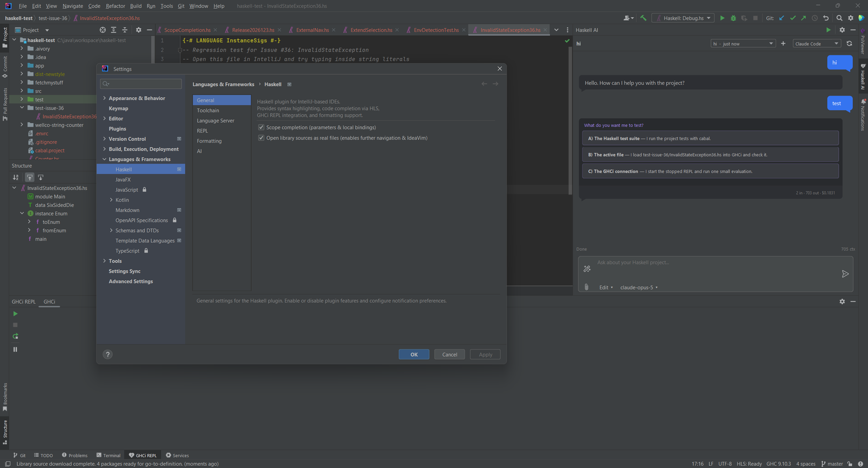Open the Navigate menu
The image size is (868, 468).
[73, 6]
